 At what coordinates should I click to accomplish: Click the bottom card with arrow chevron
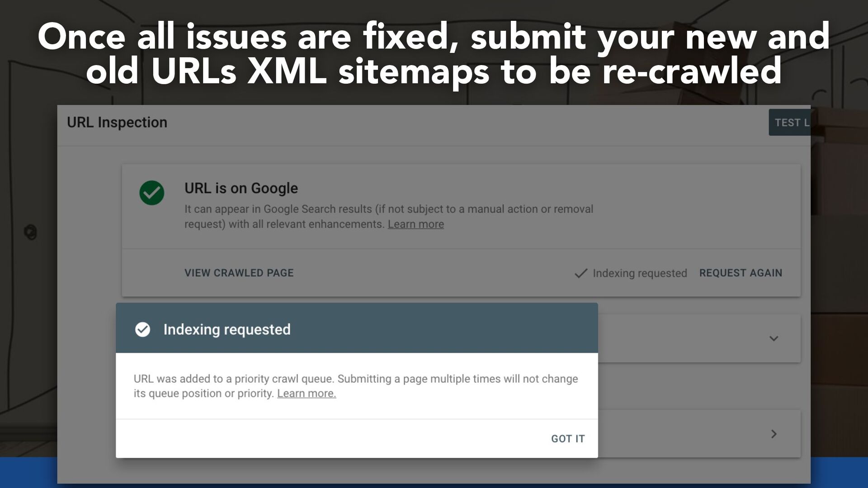pyautogui.click(x=699, y=434)
